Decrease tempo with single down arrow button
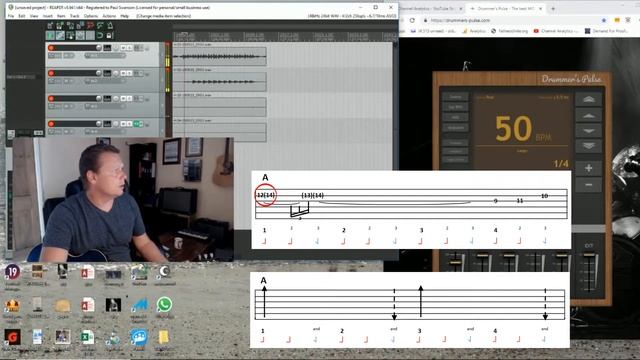640x360 pixels. tap(588, 131)
